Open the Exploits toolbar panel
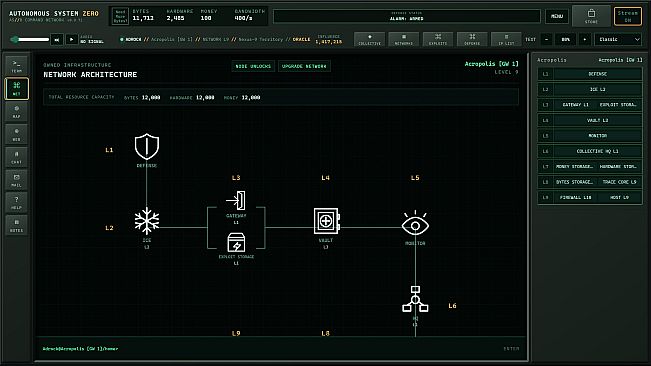This screenshot has width=651, height=366. pos(438,39)
